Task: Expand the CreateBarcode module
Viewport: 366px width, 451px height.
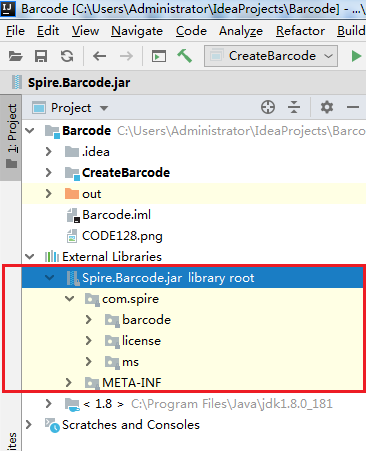Action: [49, 173]
